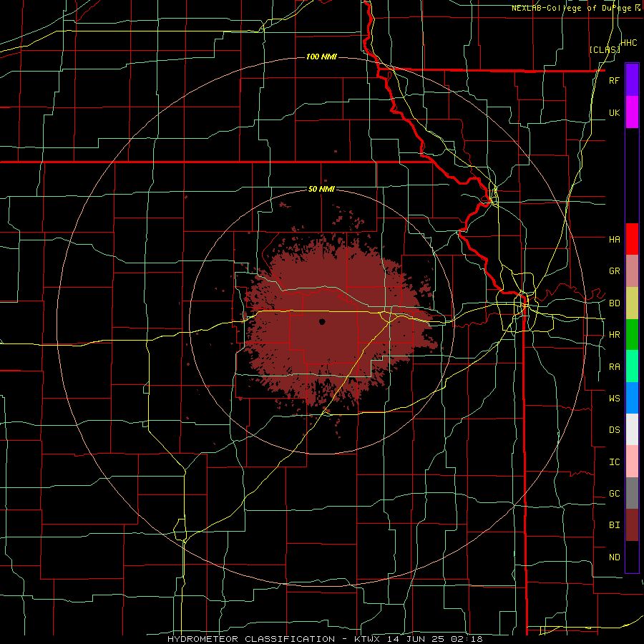The image size is (644, 644).
Task: Click the ND black legend swatch
Action: tap(632, 557)
